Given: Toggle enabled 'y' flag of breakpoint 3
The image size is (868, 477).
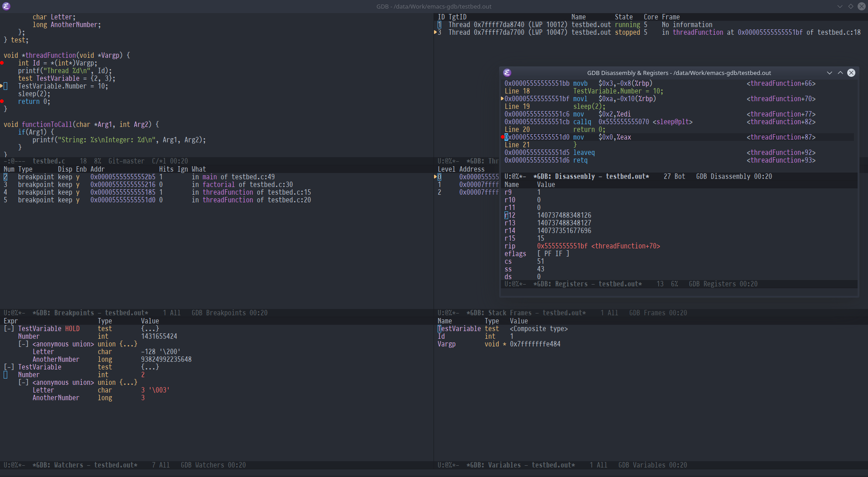Looking at the screenshot, I should click(78, 185).
